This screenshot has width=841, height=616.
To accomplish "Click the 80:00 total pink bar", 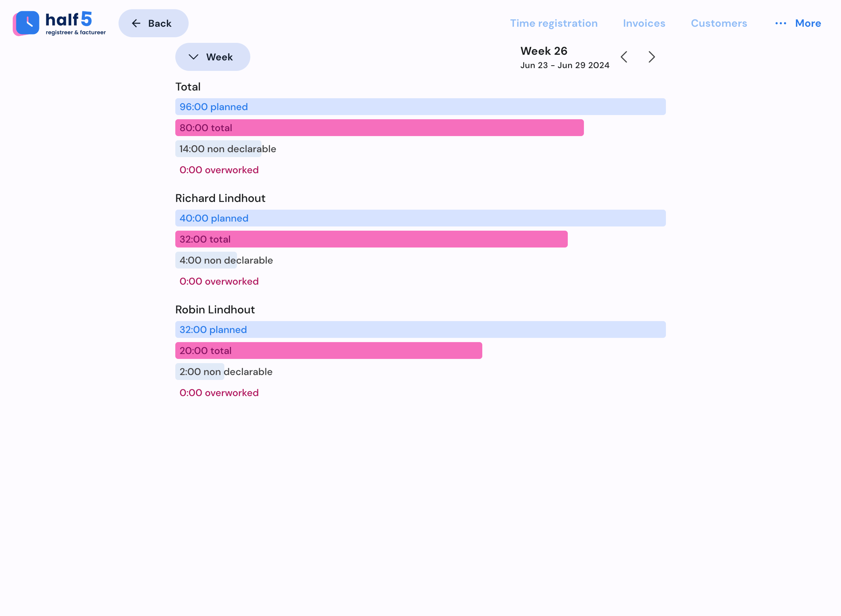I will click(379, 128).
